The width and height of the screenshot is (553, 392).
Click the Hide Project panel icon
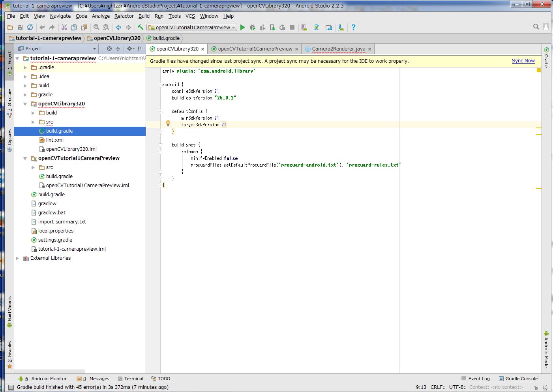tap(140, 49)
